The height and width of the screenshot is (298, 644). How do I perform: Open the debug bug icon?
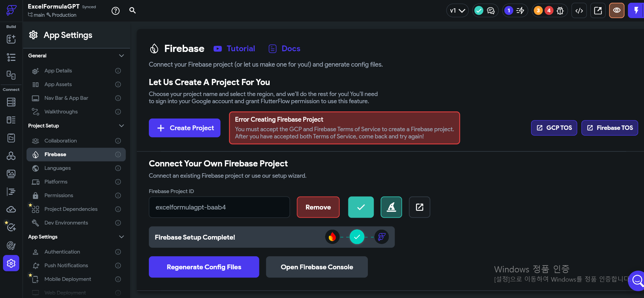tap(560, 11)
